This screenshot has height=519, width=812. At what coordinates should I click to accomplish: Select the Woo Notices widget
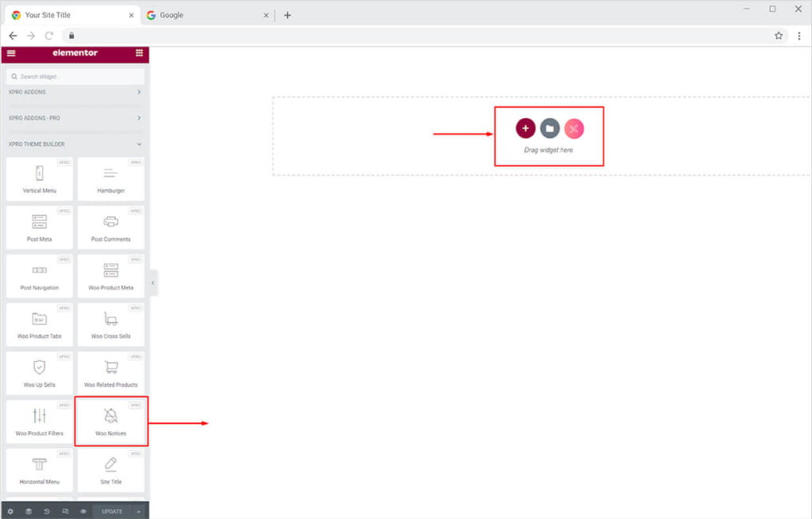pyautogui.click(x=111, y=421)
